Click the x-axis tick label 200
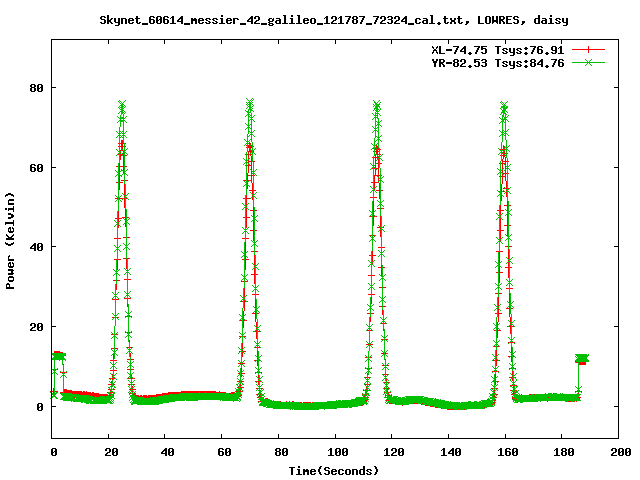This screenshot has height=480, width=640. pos(620,452)
